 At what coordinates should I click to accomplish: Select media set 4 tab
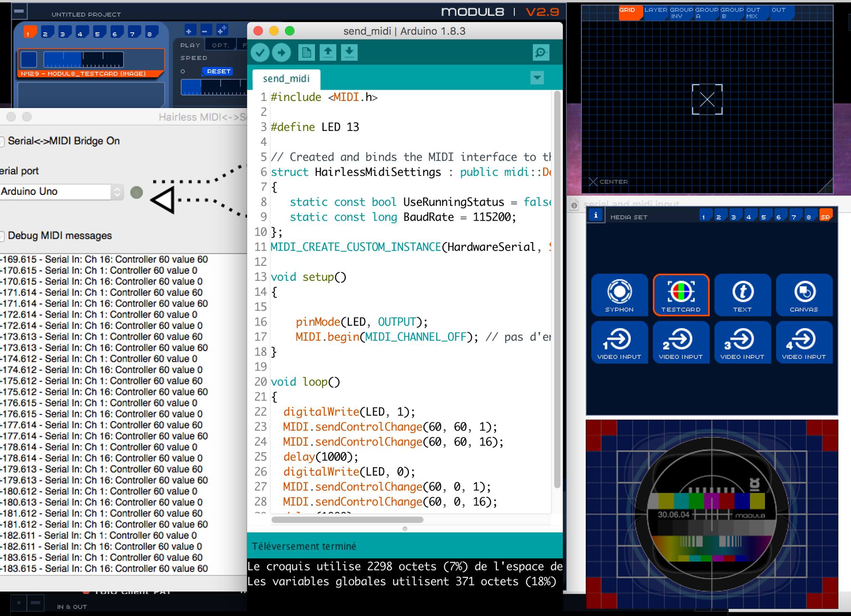[x=750, y=216]
